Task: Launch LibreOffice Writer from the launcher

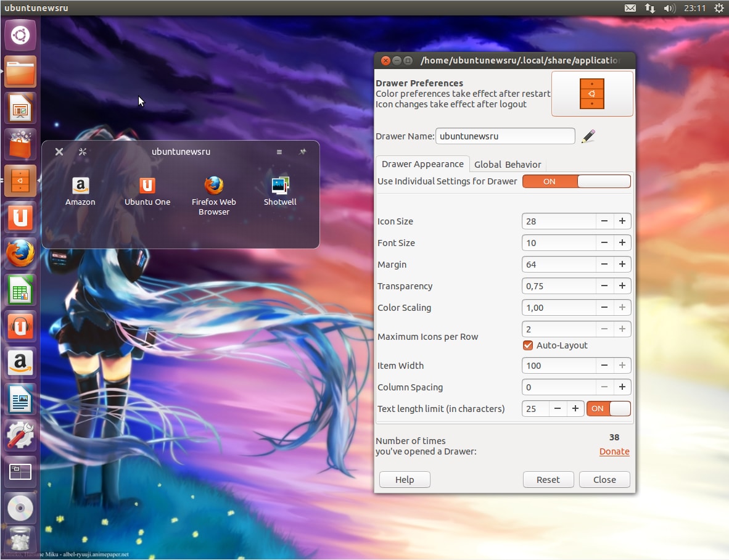Action: pyautogui.click(x=20, y=399)
